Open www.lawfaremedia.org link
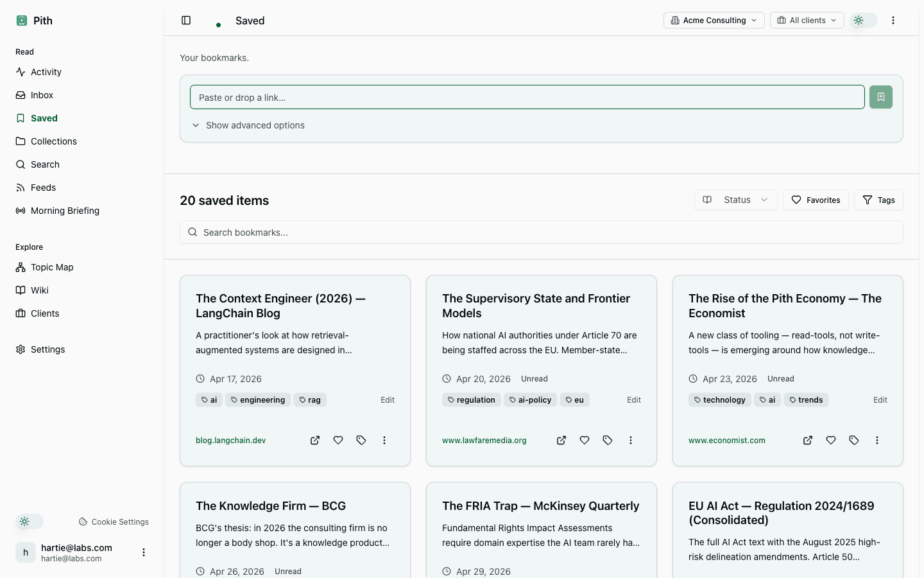Viewport: 924px width, 578px height. coord(484,441)
